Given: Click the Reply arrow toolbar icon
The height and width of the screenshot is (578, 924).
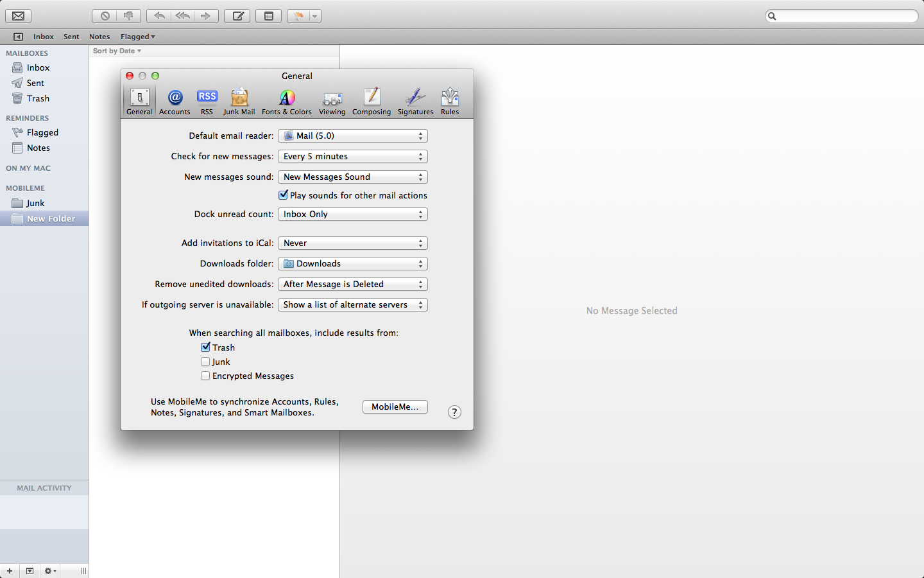Looking at the screenshot, I should 159,16.
